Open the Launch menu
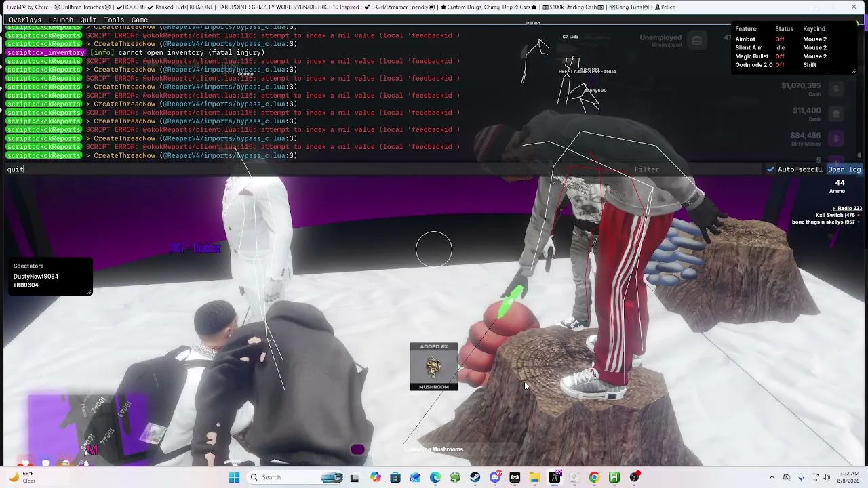The height and width of the screenshot is (488, 868). coord(61,20)
